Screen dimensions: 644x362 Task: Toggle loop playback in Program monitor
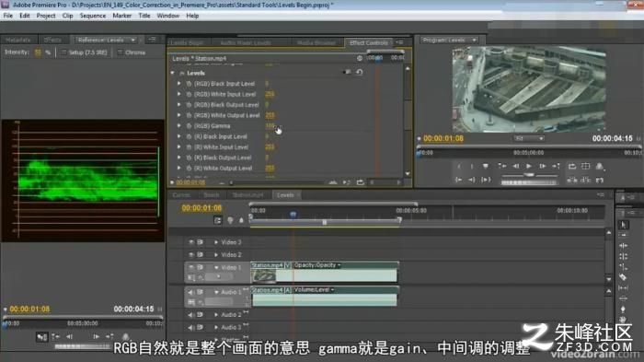[x=571, y=166]
